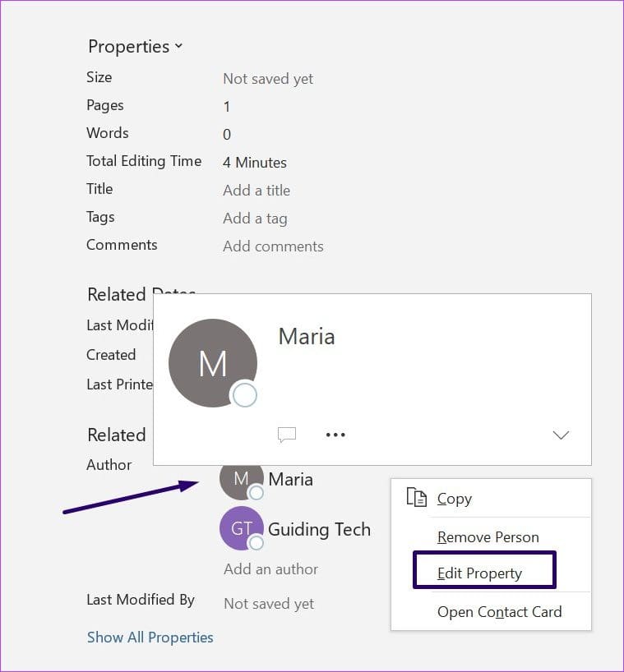Click Maria's large avatar in the contact card

pos(213,362)
